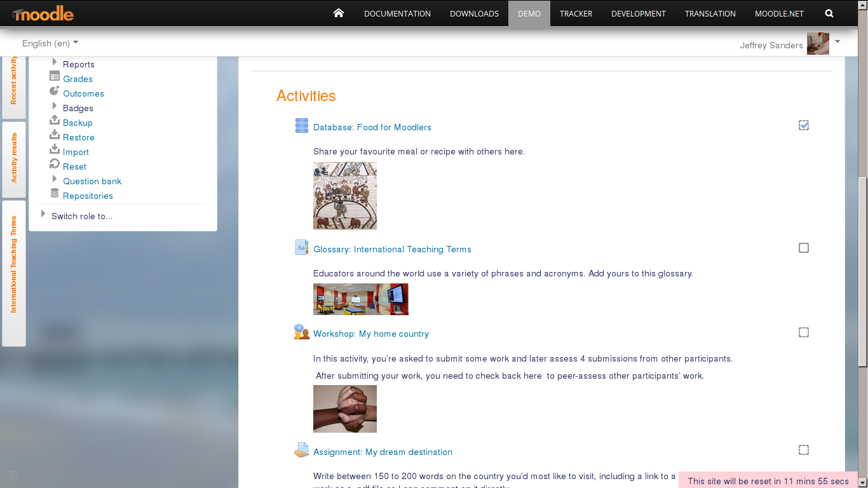Click the Activities section heading
Viewport: 868px width, 488px height.
(306, 96)
